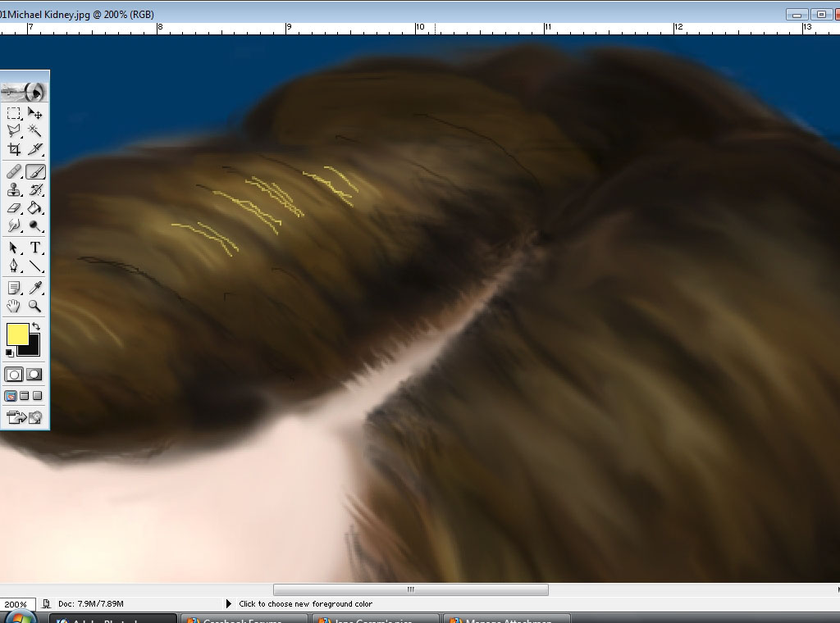The height and width of the screenshot is (623, 840).
Task: Open the yellow foreground color swatch
Action: pyautogui.click(x=16, y=334)
